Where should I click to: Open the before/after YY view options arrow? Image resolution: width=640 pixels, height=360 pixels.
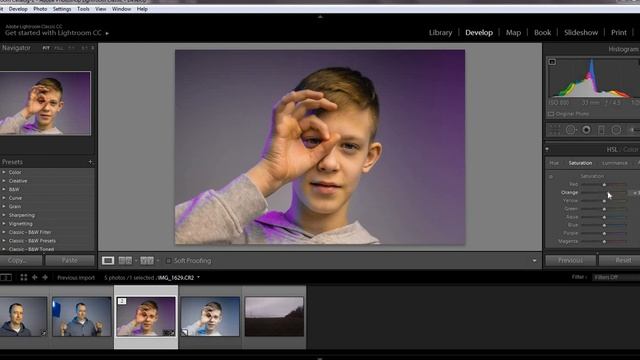click(x=158, y=260)
